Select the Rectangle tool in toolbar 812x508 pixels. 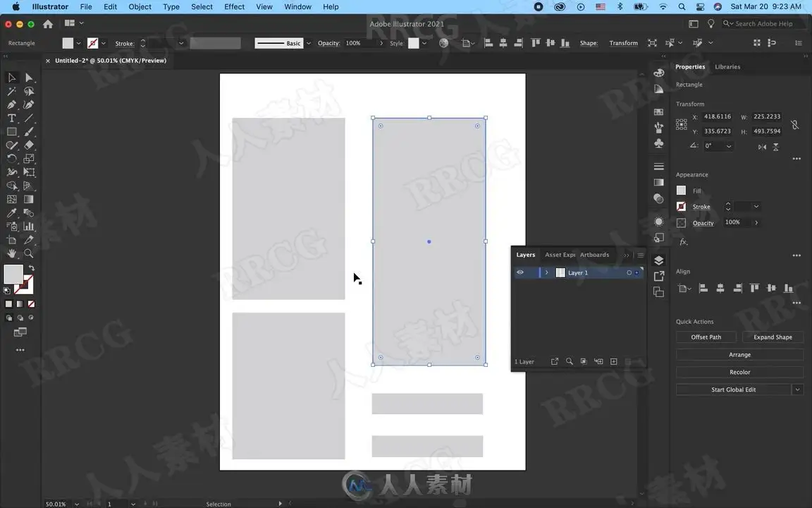(11, 132)
